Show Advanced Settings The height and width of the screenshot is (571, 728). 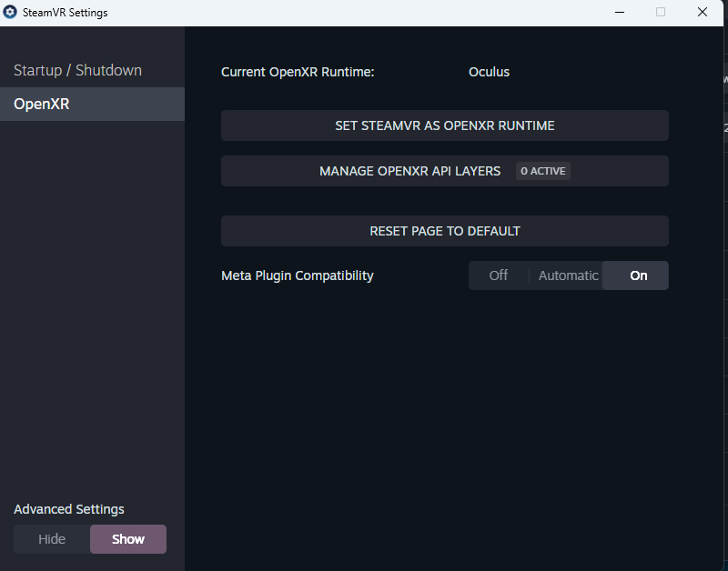(x=128, y=539)
